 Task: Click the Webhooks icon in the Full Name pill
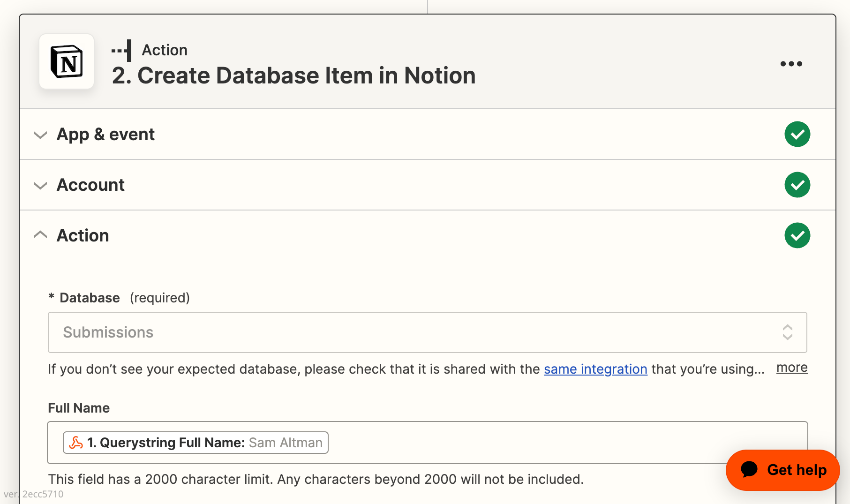[76, 442]
